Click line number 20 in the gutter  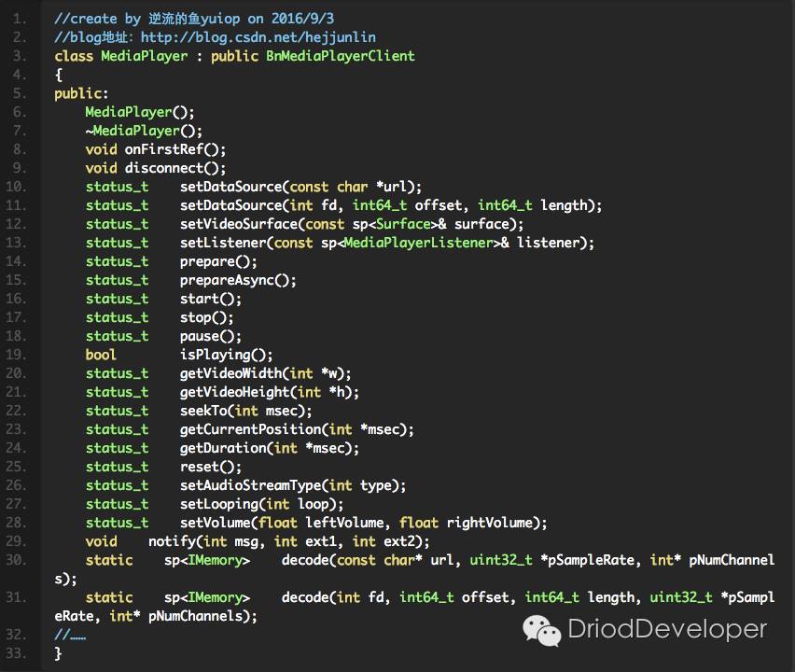pos(15,373)
